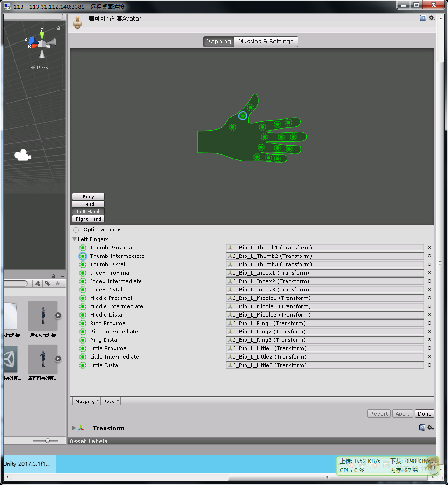Click the camera gizmo in the scene view
The width and height of the screenshot is (448, 485).
(x=22, y=155)
